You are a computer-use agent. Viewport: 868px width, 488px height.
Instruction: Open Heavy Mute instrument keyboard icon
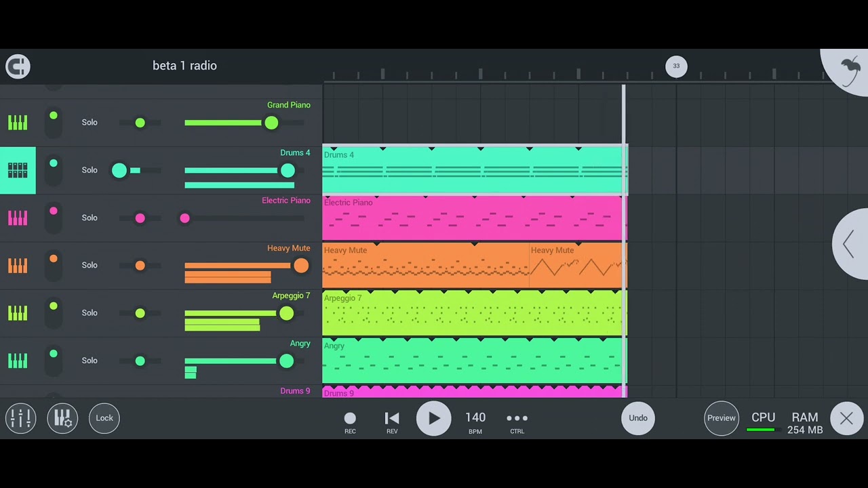(x=18, y=265)
